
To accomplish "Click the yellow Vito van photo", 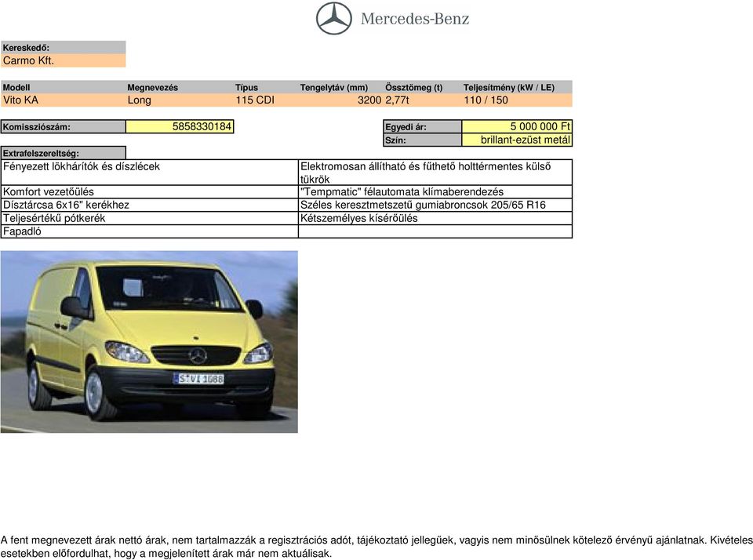I will pos(149,342).
